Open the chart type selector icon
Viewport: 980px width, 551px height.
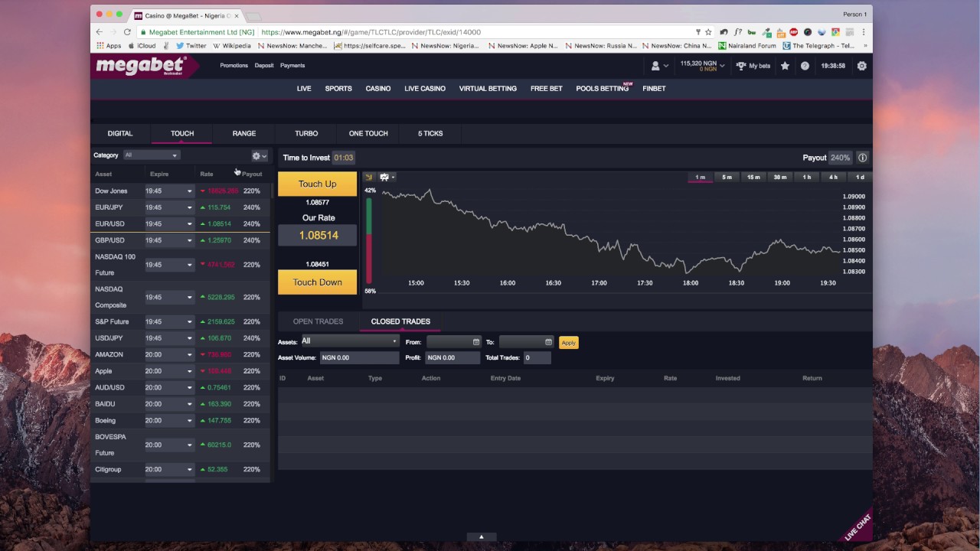(386, 178)
